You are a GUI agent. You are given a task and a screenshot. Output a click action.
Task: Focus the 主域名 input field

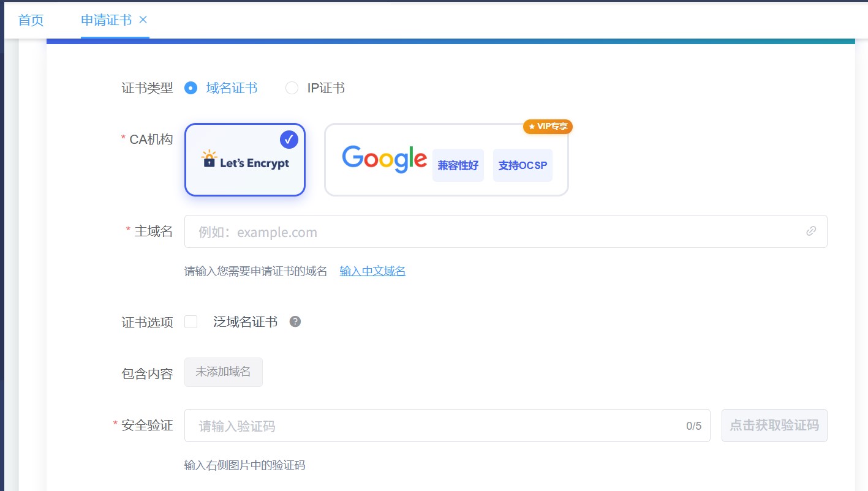490,232
